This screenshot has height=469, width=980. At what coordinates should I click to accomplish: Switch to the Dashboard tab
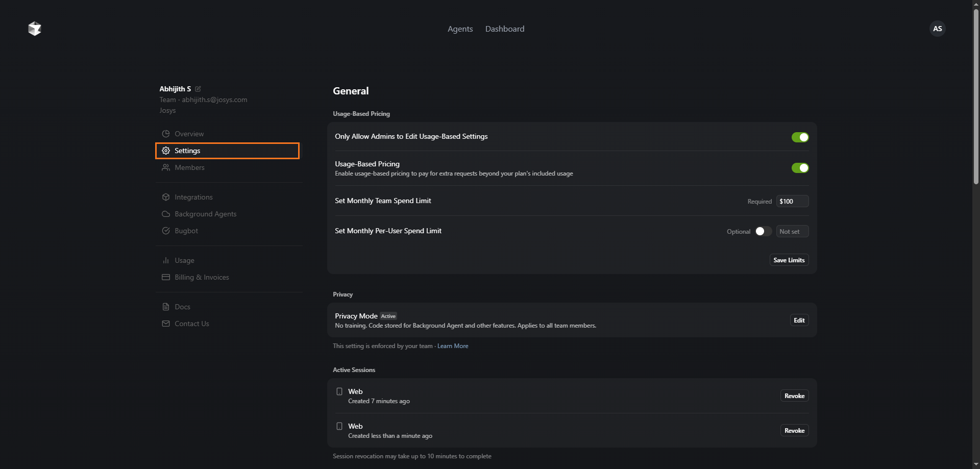click(x=504, y=29)
